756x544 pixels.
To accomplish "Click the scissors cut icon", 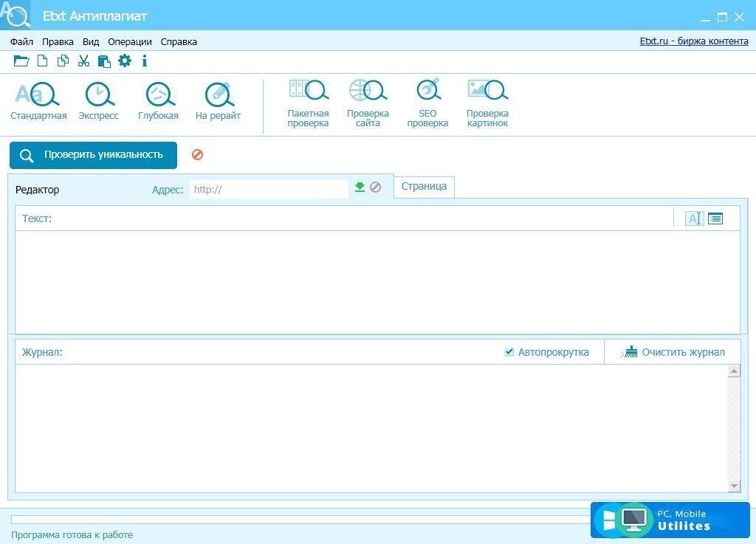I will [x=83, y=61].
